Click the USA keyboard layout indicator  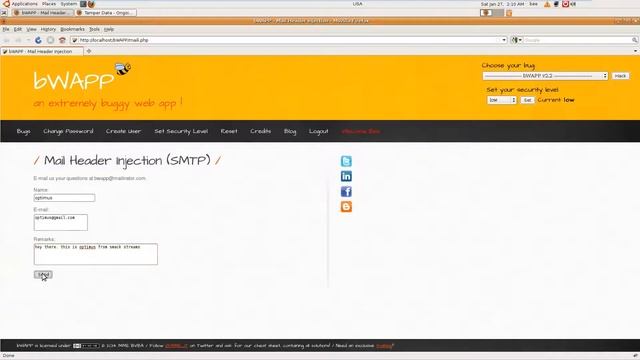tap(357, 4)
